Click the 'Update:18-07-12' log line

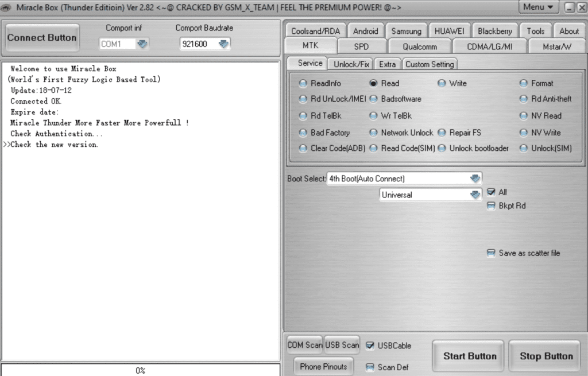[x=41, y=90]
